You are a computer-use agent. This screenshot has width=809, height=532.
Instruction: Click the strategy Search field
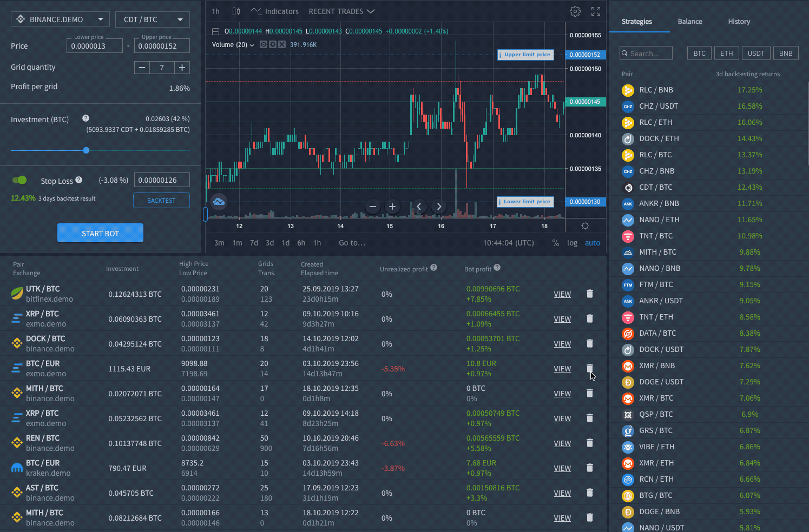coord(646,53)
